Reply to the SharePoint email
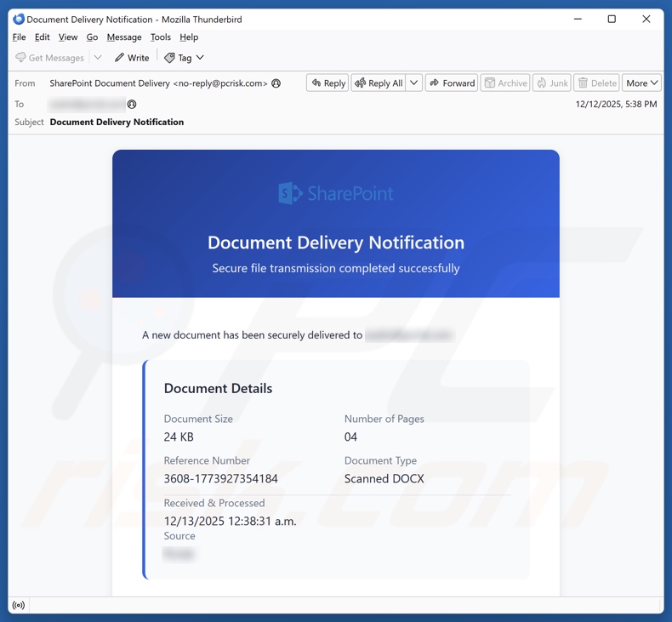 [x=327, y=83]
